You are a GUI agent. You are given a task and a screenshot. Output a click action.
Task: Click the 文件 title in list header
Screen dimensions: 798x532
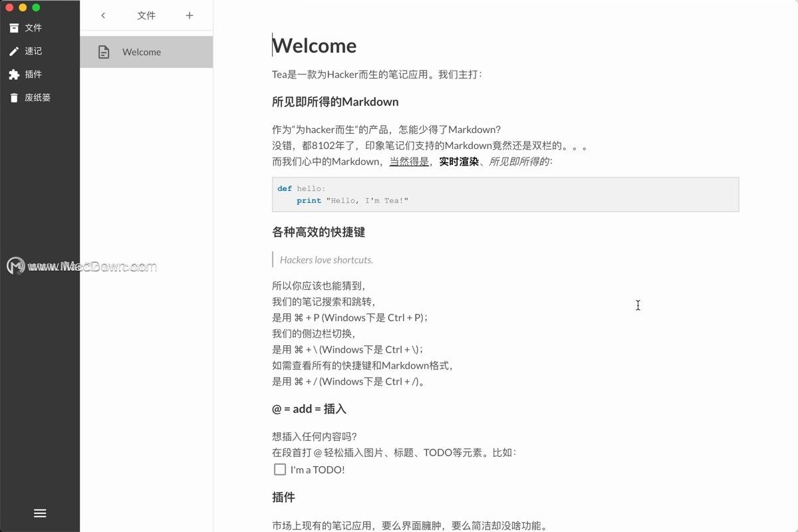pos(146,15)
